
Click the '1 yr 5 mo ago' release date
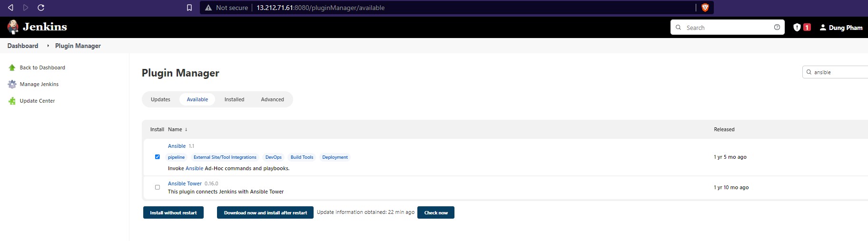tap(730, 157)
